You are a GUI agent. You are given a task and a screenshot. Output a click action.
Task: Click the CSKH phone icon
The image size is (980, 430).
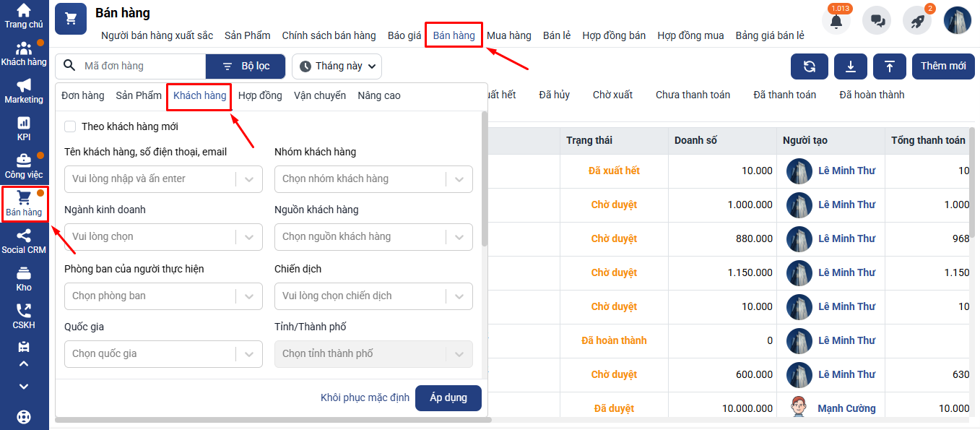tap(24, 311)
